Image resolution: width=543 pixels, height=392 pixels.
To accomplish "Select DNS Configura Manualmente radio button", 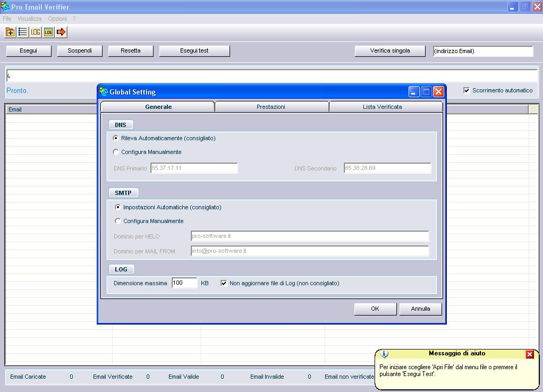I will pos(116,152).
